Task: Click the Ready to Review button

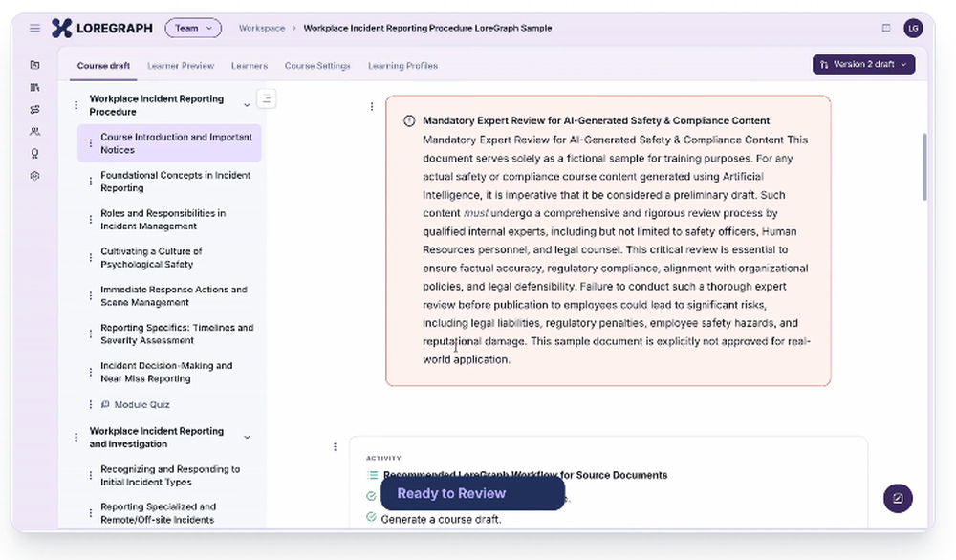Action: coord(472,493)
